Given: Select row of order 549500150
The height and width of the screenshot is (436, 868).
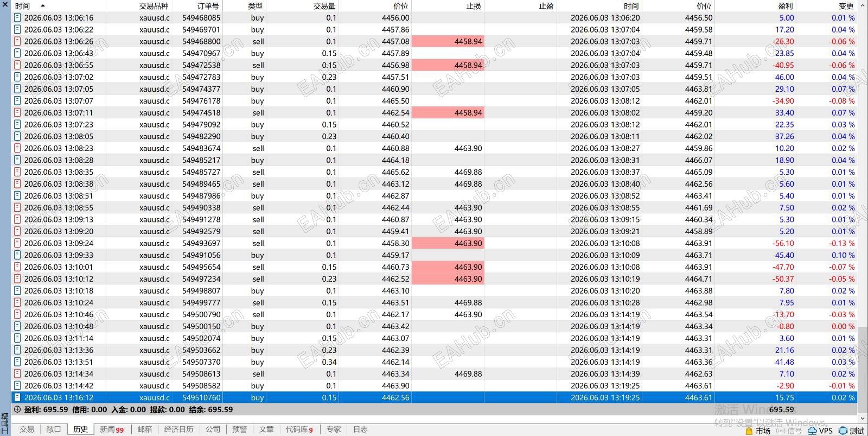Looking at the screenshot, I should pyautogui.click(x=434, y=326).
